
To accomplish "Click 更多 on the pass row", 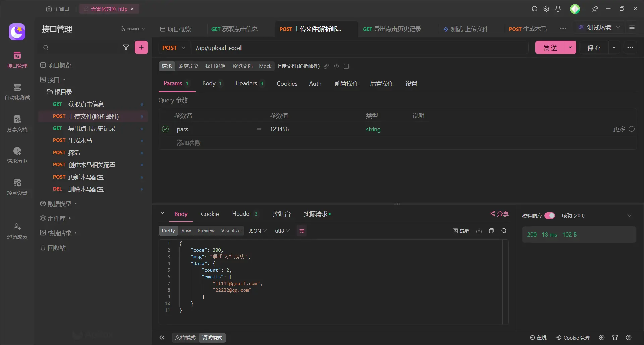I will (x=619, y=129).
